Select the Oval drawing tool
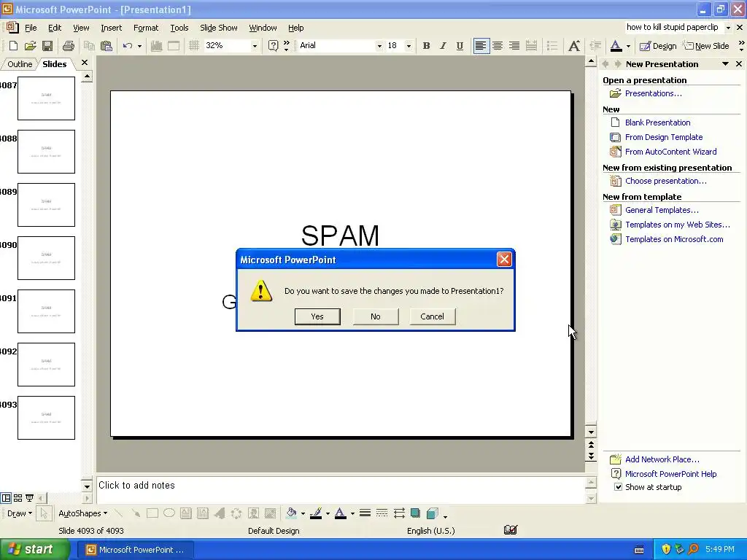 coord(169,513)
